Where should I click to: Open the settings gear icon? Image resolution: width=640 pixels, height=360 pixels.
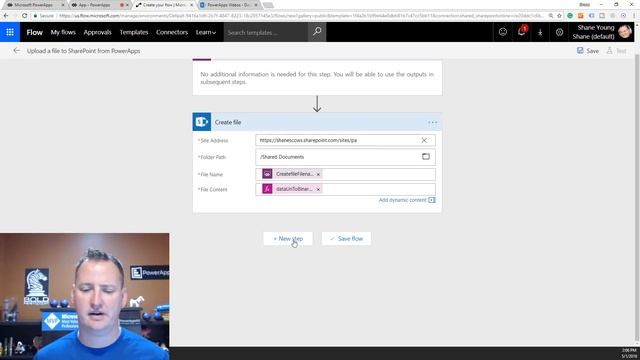click(x=559, y=32)
